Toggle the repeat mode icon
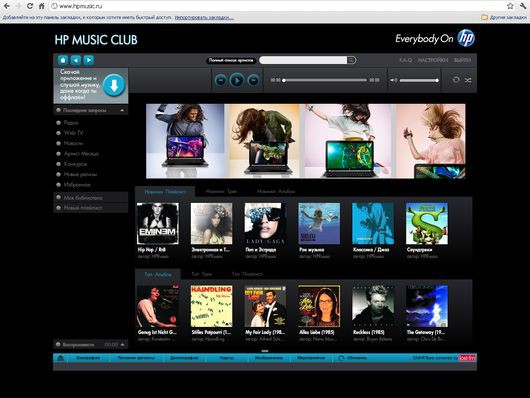This screenshot has height=398, width=530. pos(456,80)
